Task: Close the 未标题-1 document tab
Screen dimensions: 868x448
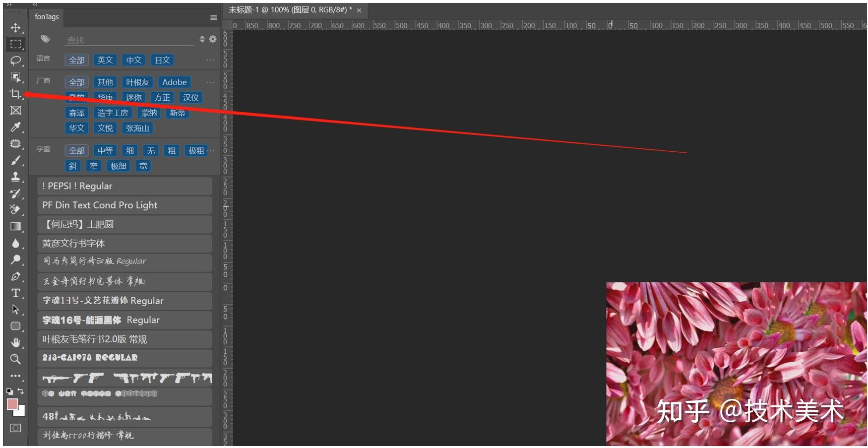Action: pyautogui.click(x=359, y=10)
